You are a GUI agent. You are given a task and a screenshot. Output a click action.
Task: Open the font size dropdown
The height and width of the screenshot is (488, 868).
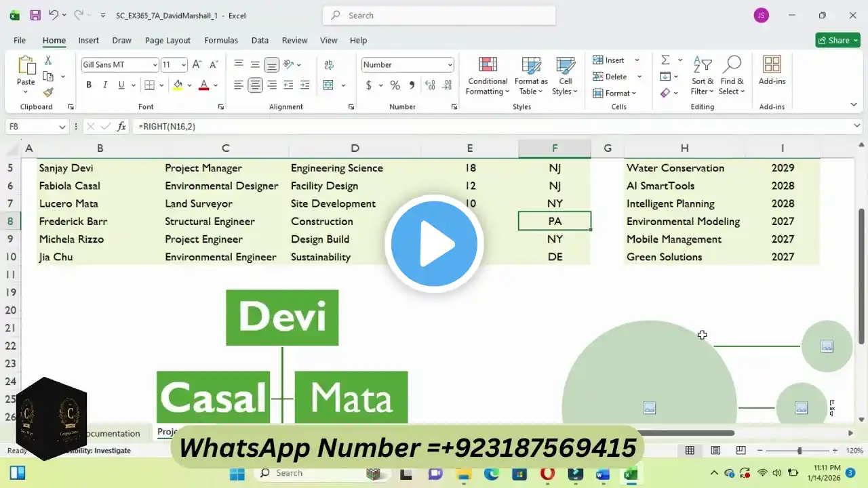coord(183,65)
